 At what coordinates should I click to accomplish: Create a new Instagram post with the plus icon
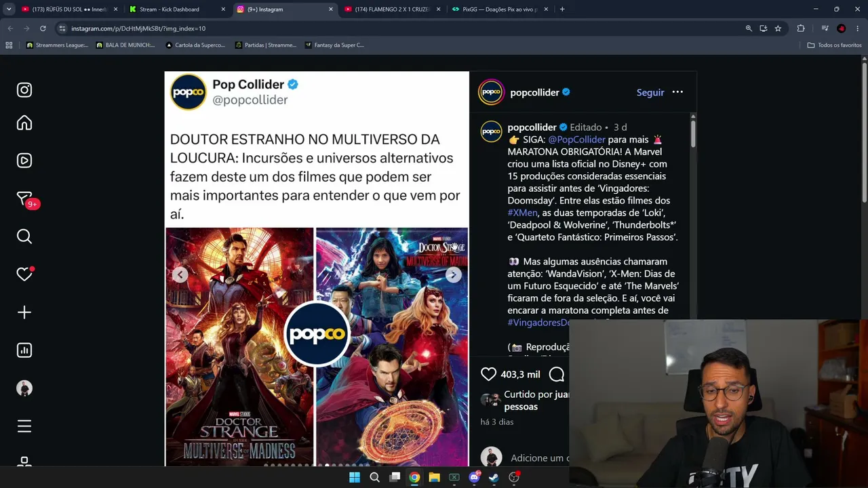(24, 312)
